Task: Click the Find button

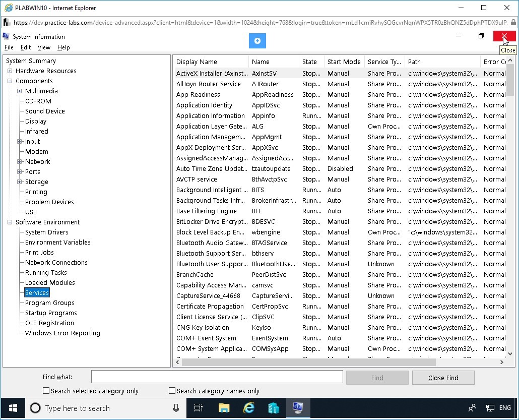Action: pos(377,378)
